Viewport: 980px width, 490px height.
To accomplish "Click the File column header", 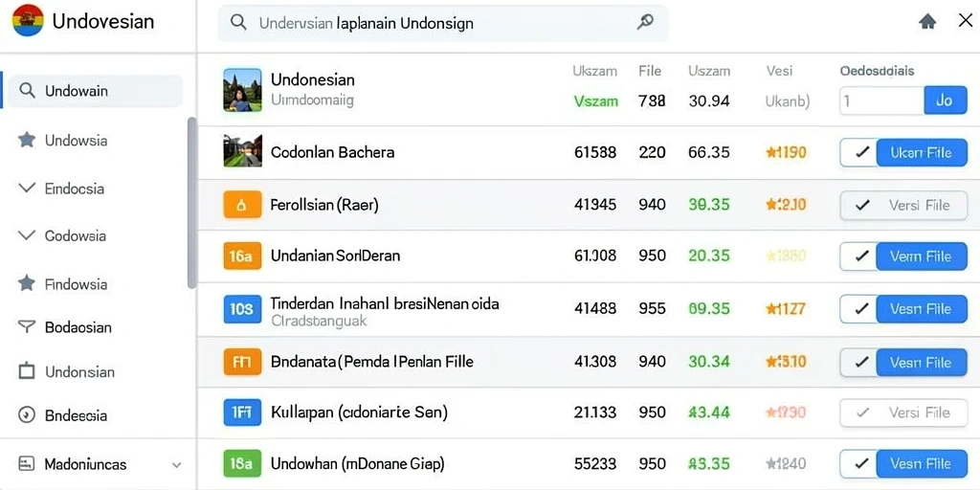I will point(650,71).
